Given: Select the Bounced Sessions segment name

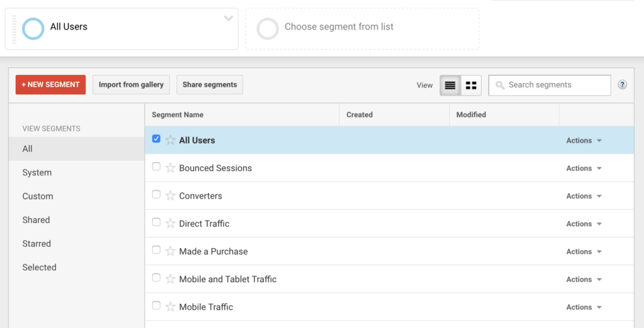Looking at the screenshot, I should point(215,168).
